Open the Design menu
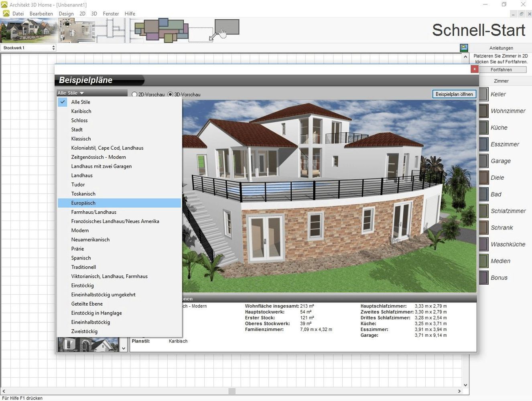The image size is (532, 401). pos(66,14)
